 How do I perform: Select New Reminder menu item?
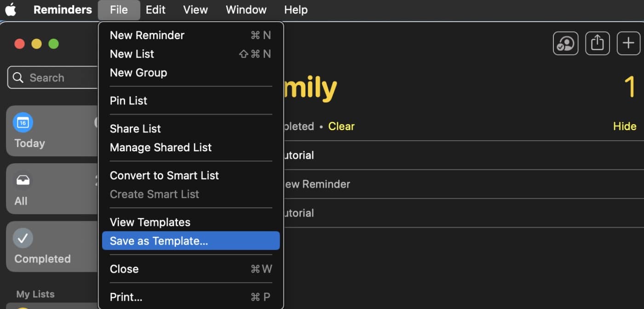[147, 35]
